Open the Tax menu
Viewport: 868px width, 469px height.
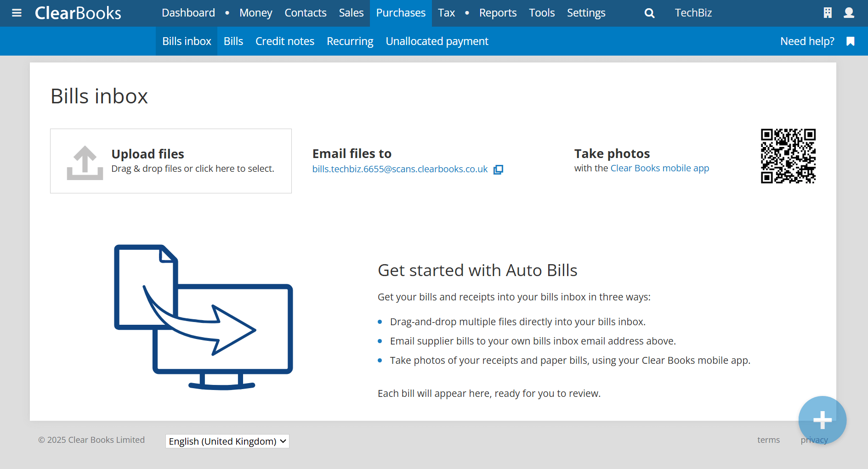point(446,13)
